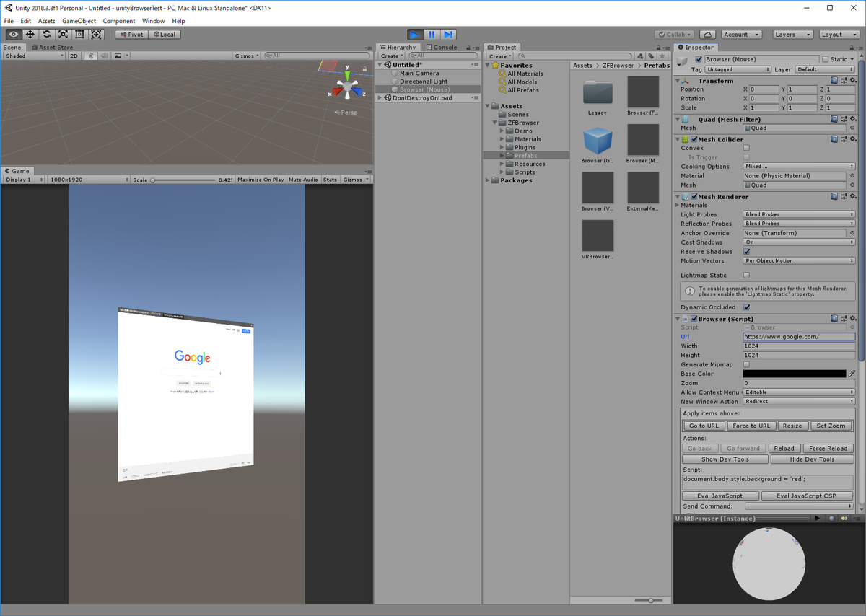This screenshot has height=616, width=866.
Task: Open the Assets menu
Action: tap(46, 21)
